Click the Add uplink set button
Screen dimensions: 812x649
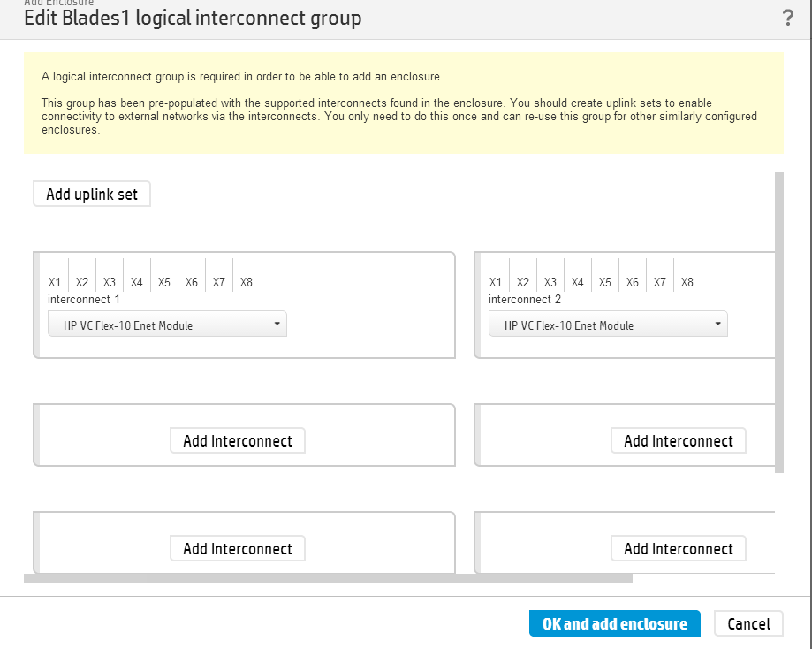tap(92, 195)
